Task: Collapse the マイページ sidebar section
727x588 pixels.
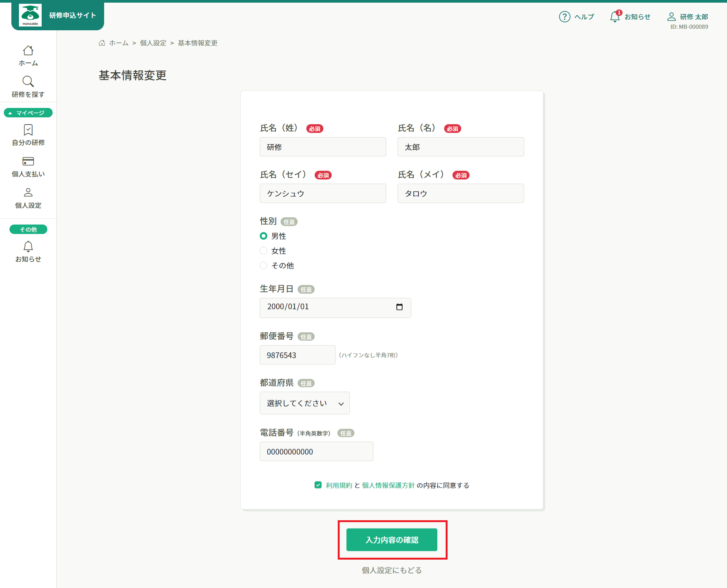Action: 28,113
